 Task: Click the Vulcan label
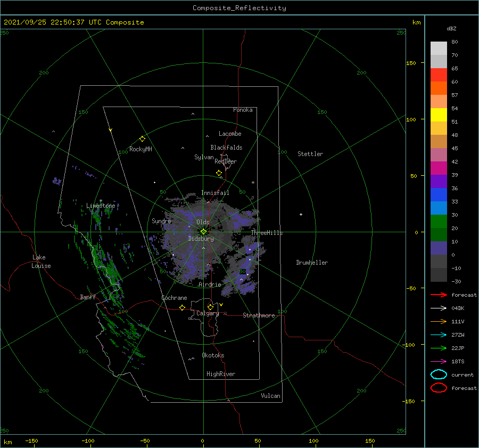point(270,396)
